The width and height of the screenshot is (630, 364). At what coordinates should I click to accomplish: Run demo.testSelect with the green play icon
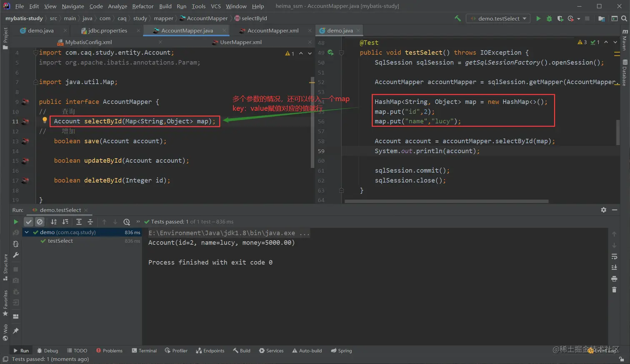pyautogui.click(x=538, y=18)
